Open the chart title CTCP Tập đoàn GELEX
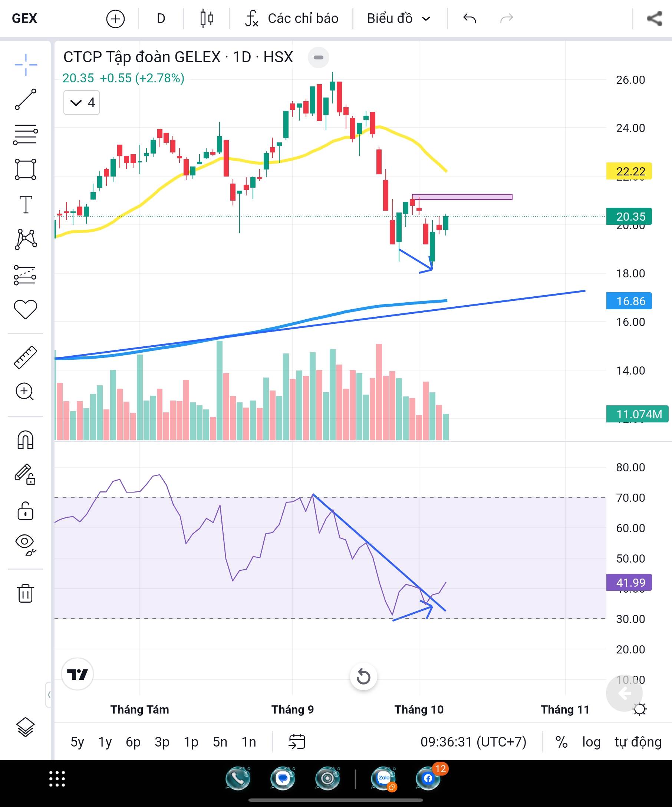Image resolution: width=672 pixels, height=807 pixels. click(178, 57)
